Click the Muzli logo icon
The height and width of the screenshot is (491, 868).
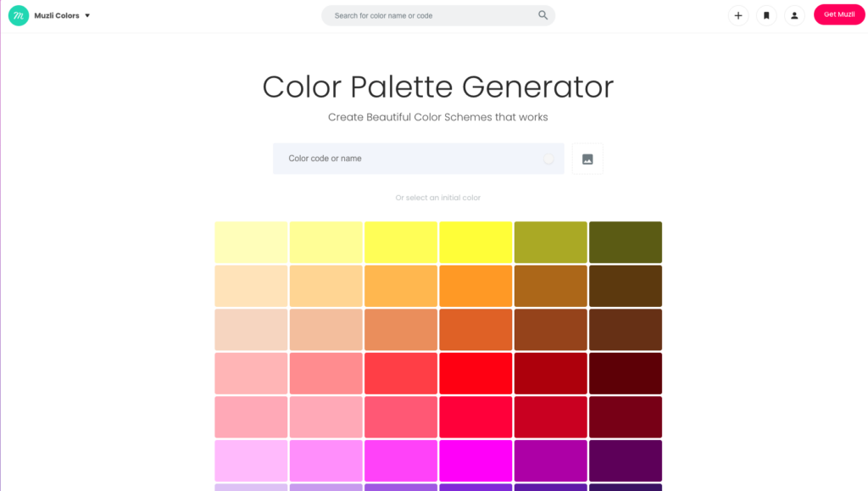click(x=19, y=15)
